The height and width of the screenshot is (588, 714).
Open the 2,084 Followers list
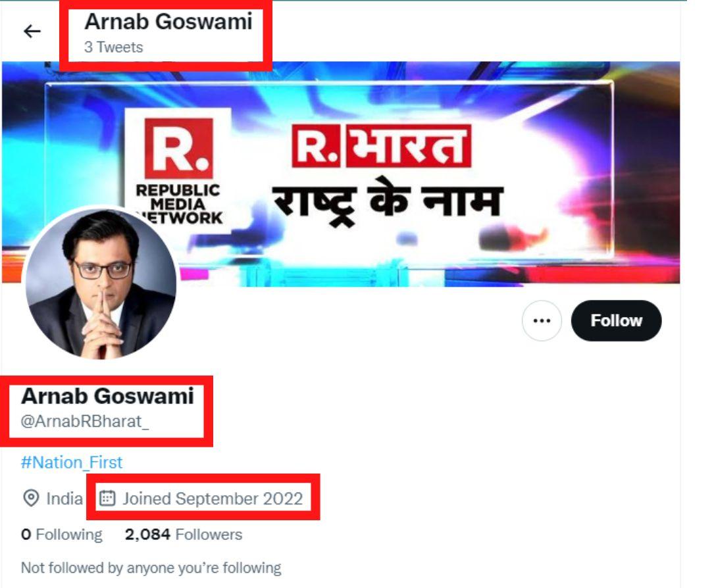(184, 534)
